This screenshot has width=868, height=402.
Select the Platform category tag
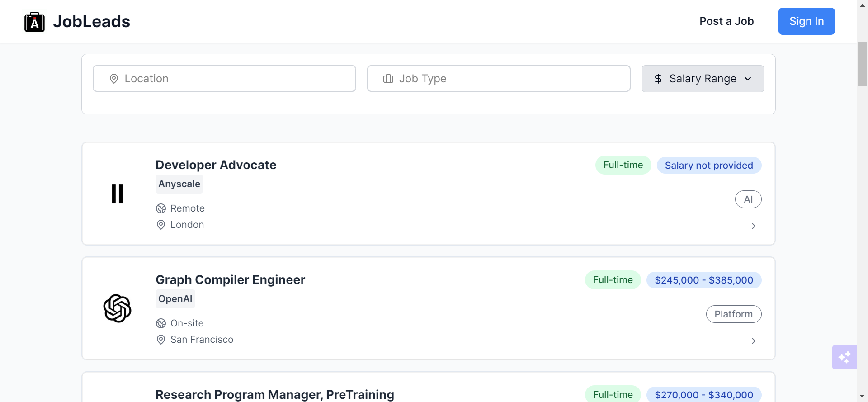(x=734, y=314)
